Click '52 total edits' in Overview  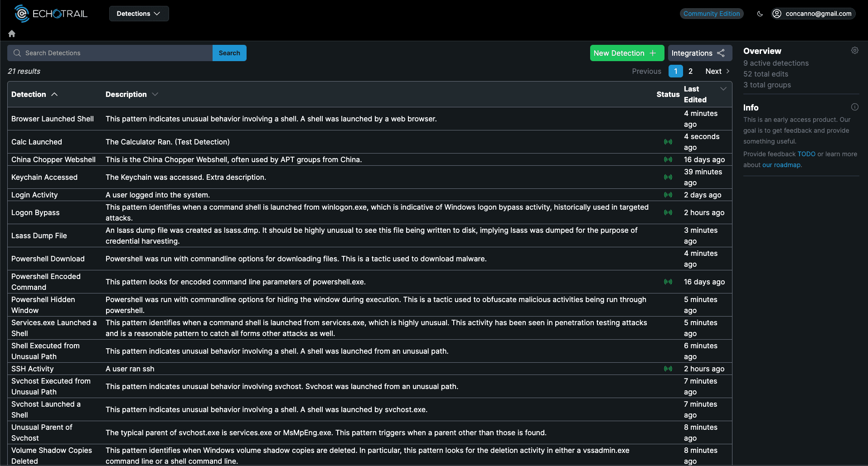766,74
